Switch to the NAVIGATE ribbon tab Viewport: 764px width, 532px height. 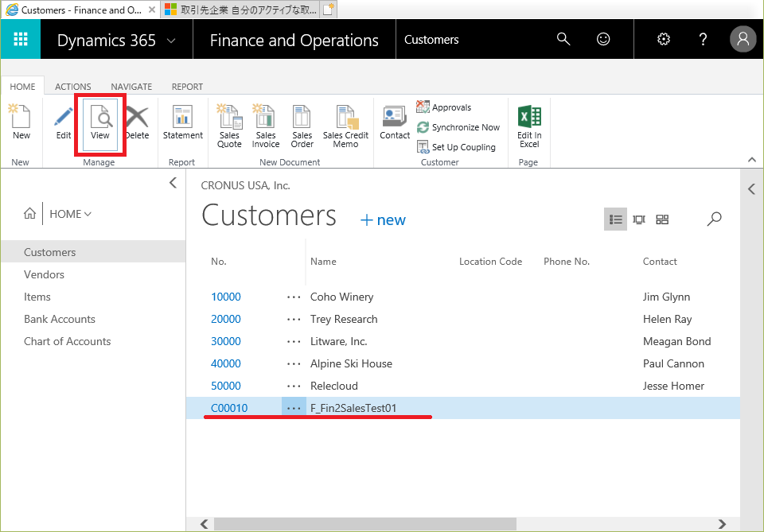coord(131,87)
